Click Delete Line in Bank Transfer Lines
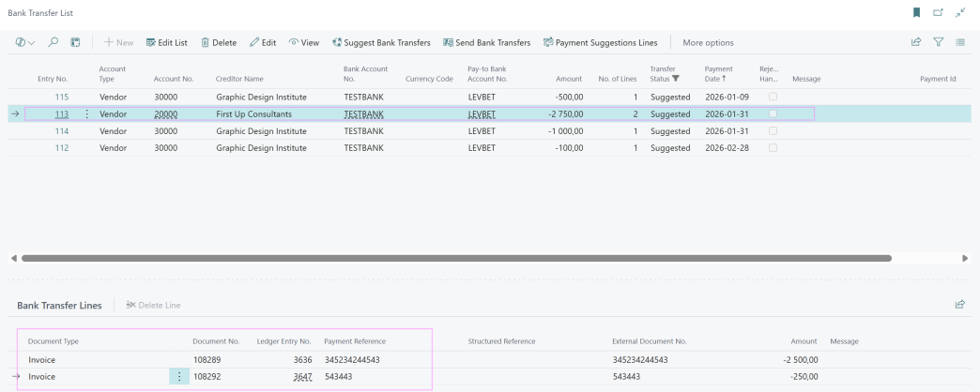 click(x=153, y=305)
